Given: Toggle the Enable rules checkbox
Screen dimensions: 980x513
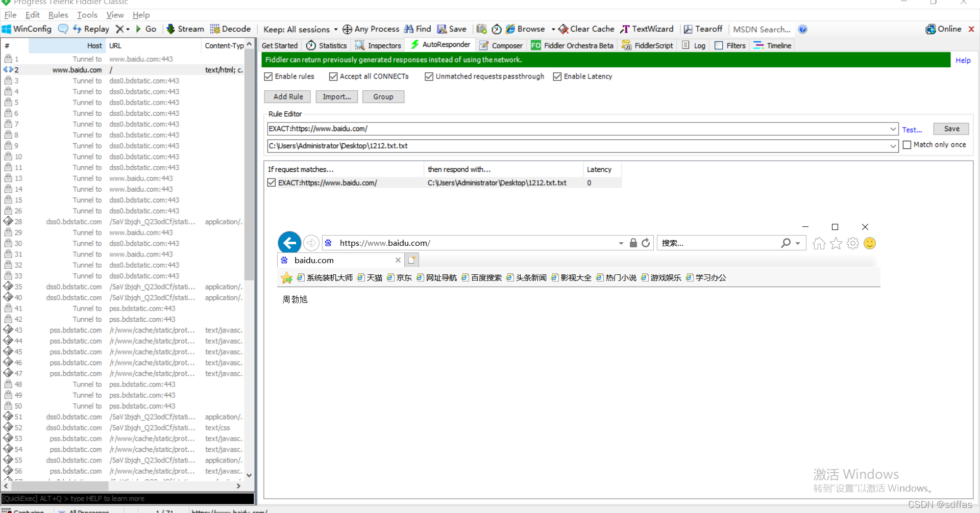Looking at the screenshot, I should [268, 76].
